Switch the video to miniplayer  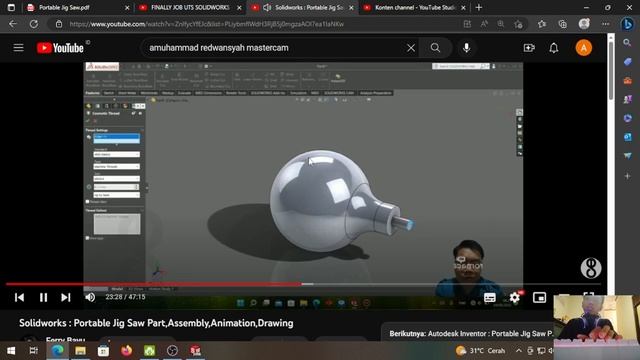pyautogui.click(x=539, y=298)
